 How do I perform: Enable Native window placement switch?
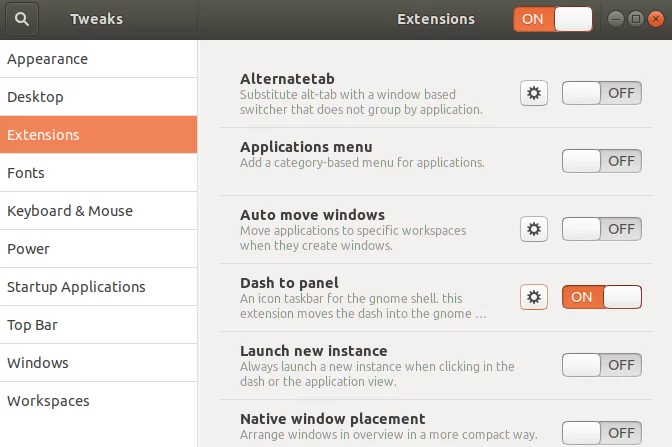pos(601,433)
